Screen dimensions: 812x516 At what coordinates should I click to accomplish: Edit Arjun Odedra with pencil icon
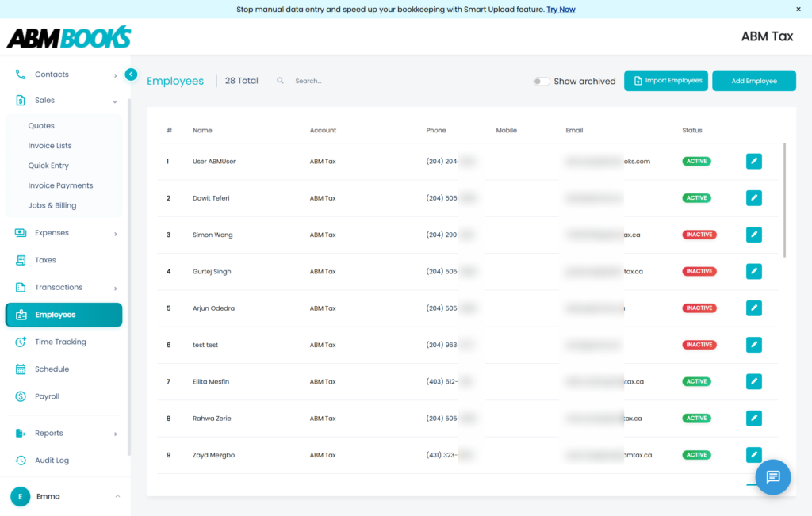click(754, 308)
